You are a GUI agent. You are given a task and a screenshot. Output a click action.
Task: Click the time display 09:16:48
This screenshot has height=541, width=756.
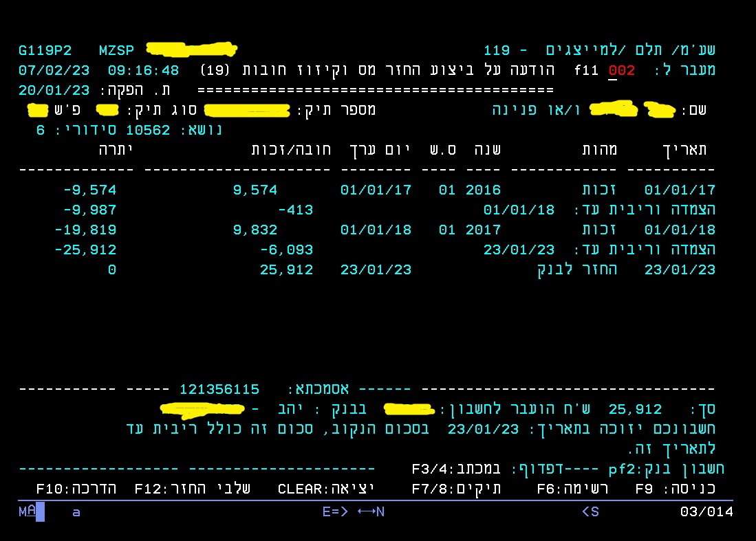143,71
